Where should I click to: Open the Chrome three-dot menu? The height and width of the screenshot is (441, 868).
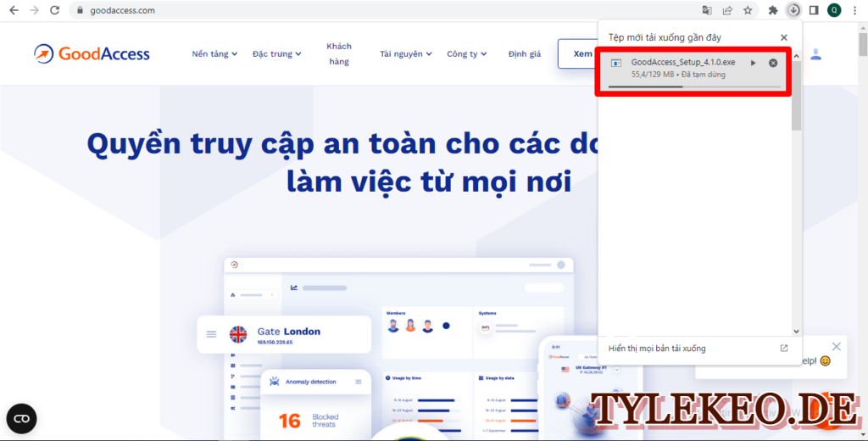pos(855,10)
